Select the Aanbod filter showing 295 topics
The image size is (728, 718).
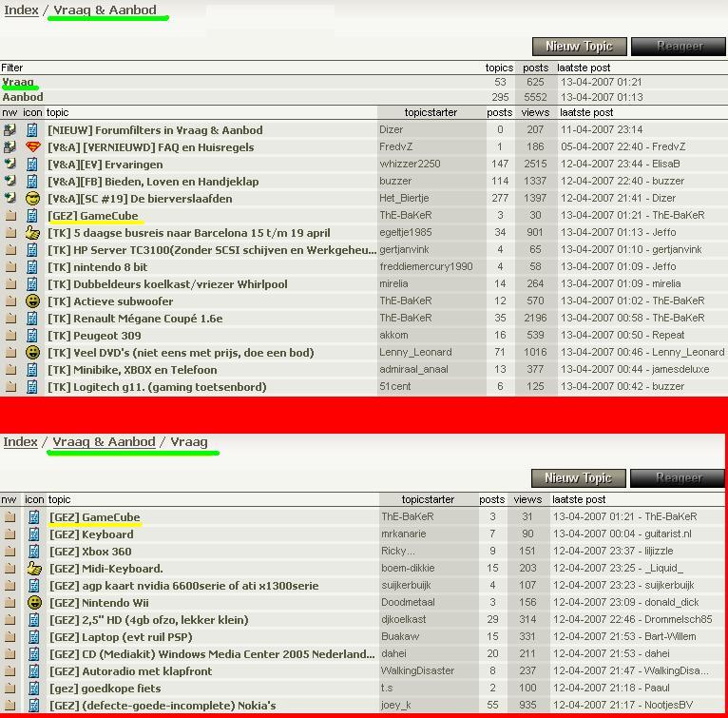click(23, 97)
